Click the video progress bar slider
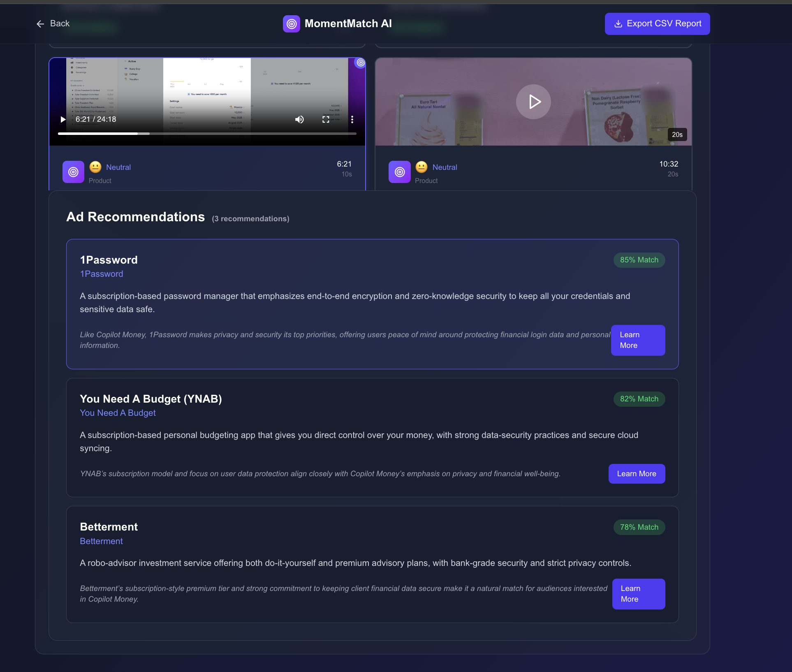Image resolution: width=792 pixels, height=672 pixels. tap(207, 134)
